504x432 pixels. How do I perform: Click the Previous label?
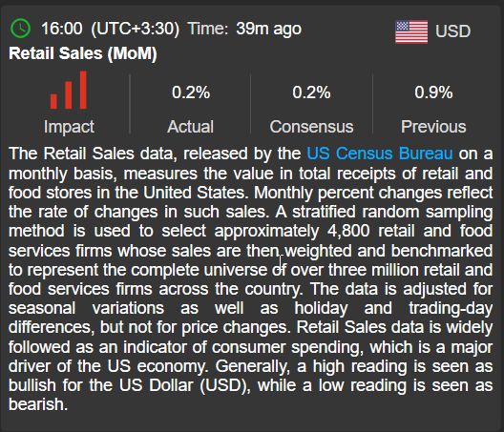point(433,127)
